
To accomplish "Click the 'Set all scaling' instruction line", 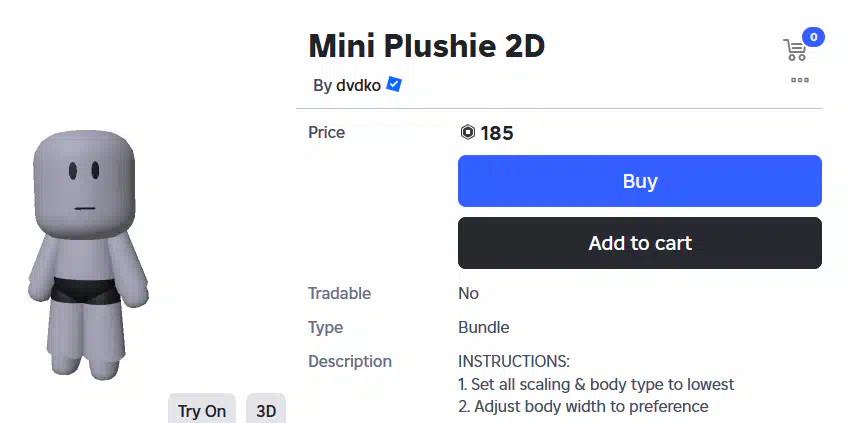I will pyautogui.click(x=596, y=385).
